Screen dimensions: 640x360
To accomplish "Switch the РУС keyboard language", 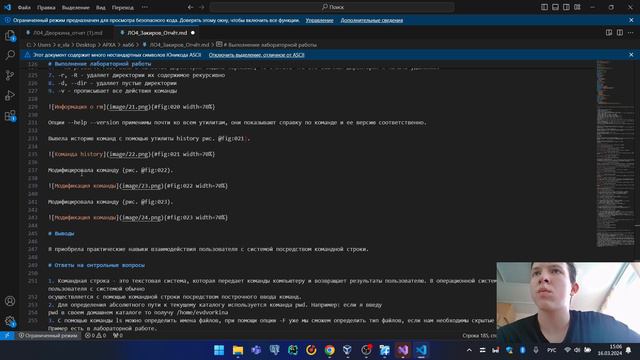I will pyautogui.click(x=551, y=350).
